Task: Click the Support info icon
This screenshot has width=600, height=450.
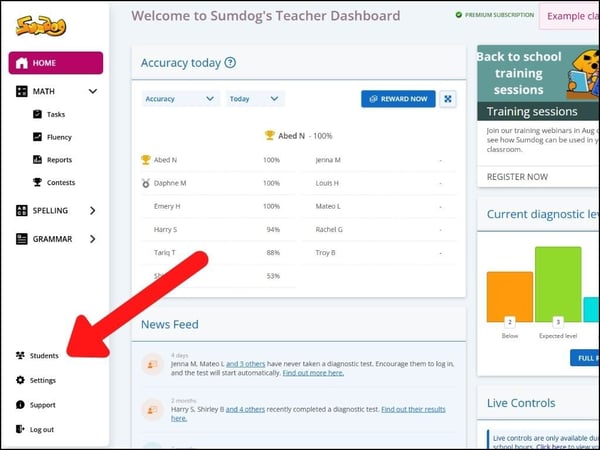Action: click(x=20, y=404)
